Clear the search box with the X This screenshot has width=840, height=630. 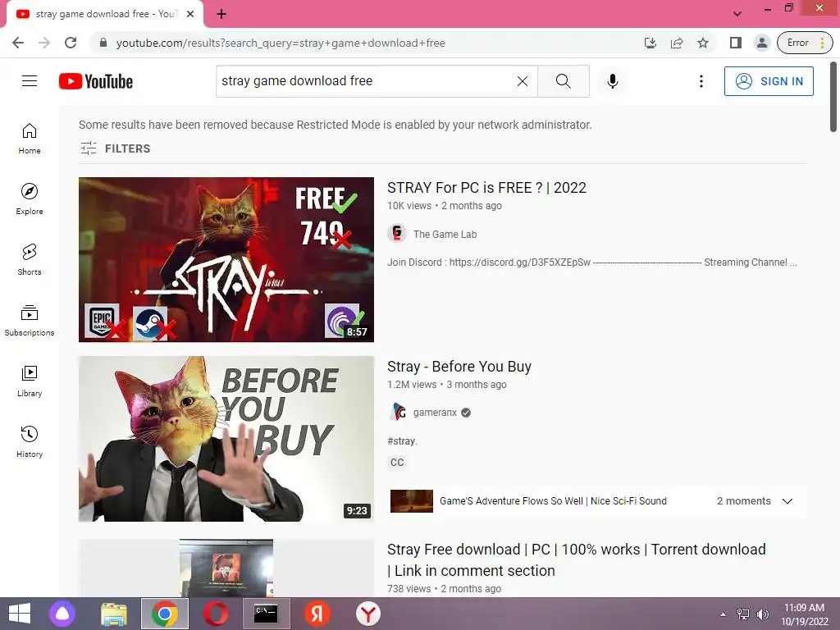[x=523, y=81]
